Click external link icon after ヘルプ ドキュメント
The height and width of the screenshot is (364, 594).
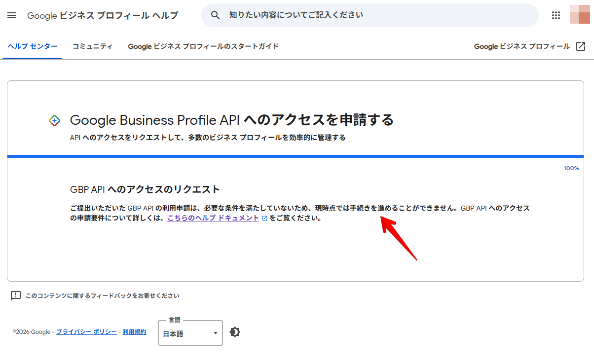[265, 218]
